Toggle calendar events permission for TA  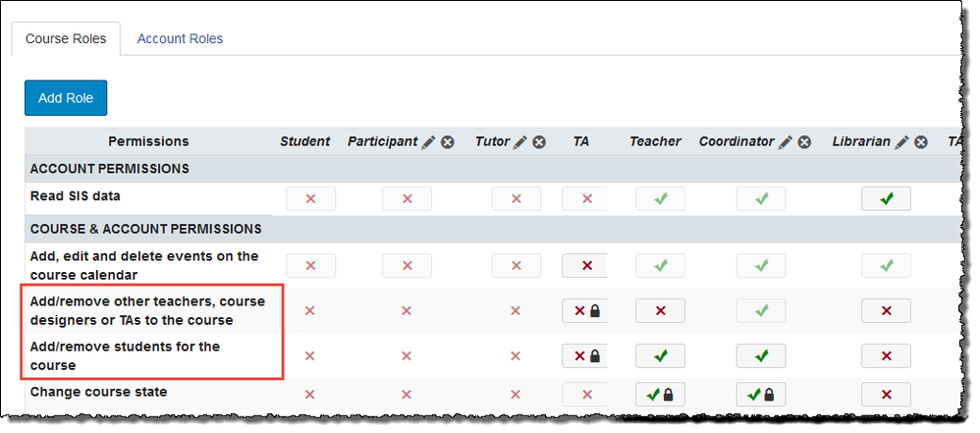coord(586,265)
